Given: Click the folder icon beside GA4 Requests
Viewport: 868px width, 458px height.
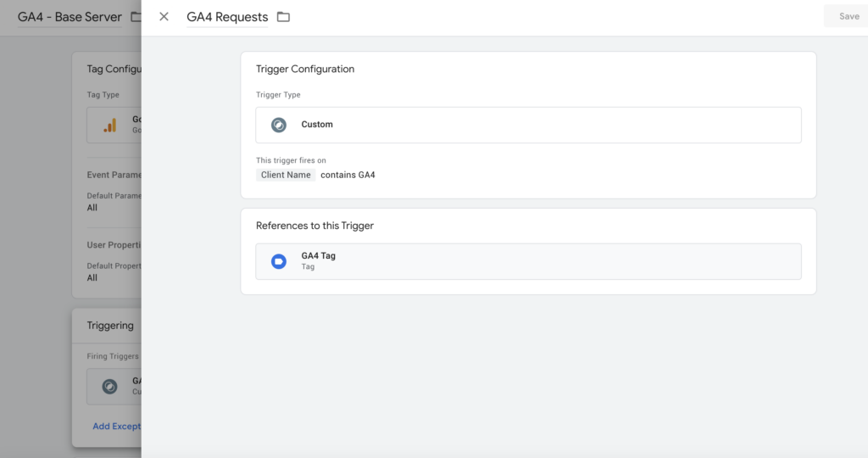Looking at the screenshot, I should [283, 17].
